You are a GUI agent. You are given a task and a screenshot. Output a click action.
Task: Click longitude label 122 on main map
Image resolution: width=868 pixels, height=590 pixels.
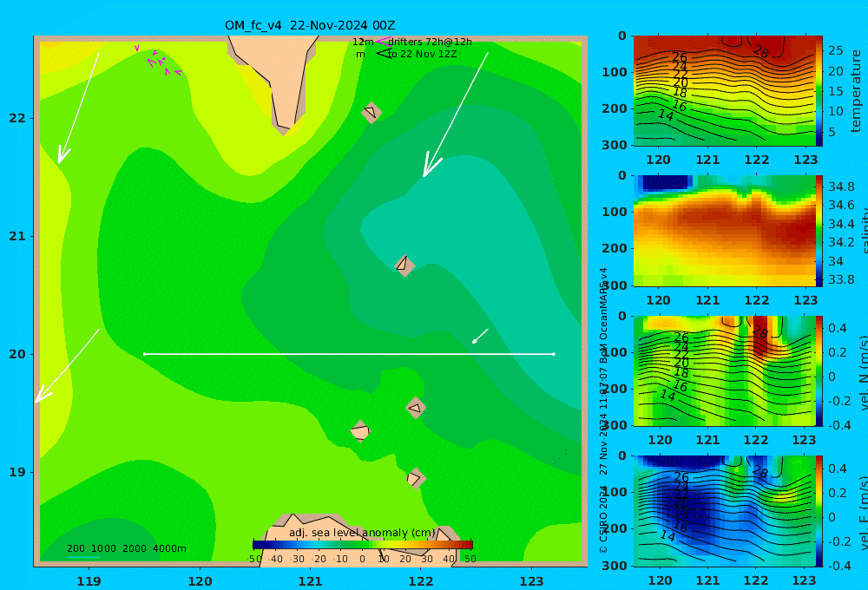point(421,581)
